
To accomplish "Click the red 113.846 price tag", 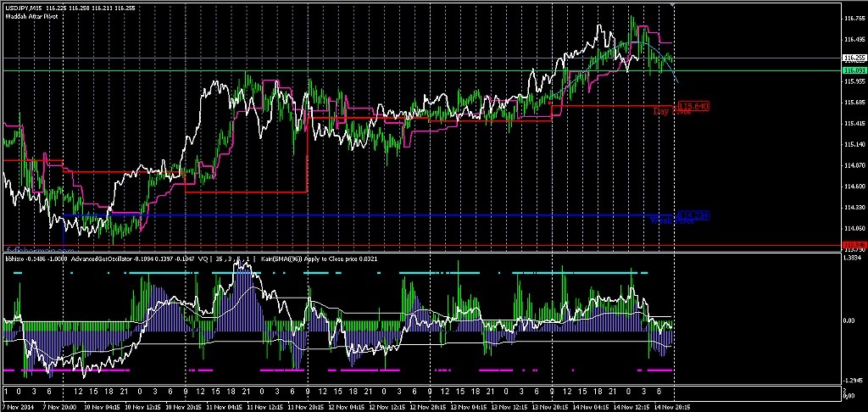I will point(853,245).
